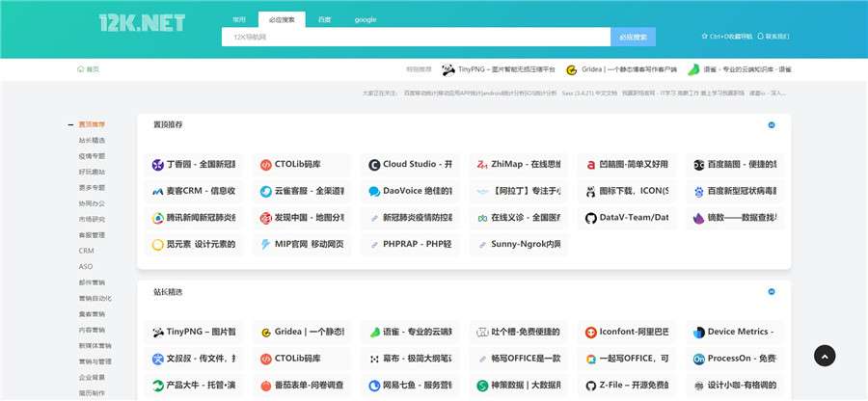
Task: Select 站长精选 in the sidebar
Action: point(92,141)
